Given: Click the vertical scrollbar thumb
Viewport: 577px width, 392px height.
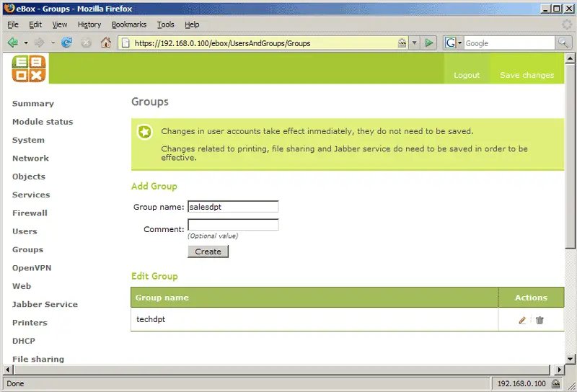Looking at the screenshot, I should 570,156.
